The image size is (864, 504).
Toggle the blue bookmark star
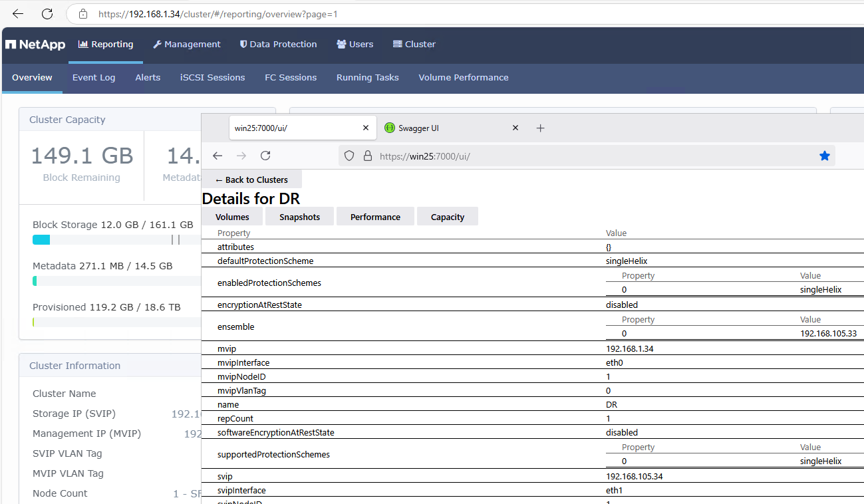[x=825, y=156]
